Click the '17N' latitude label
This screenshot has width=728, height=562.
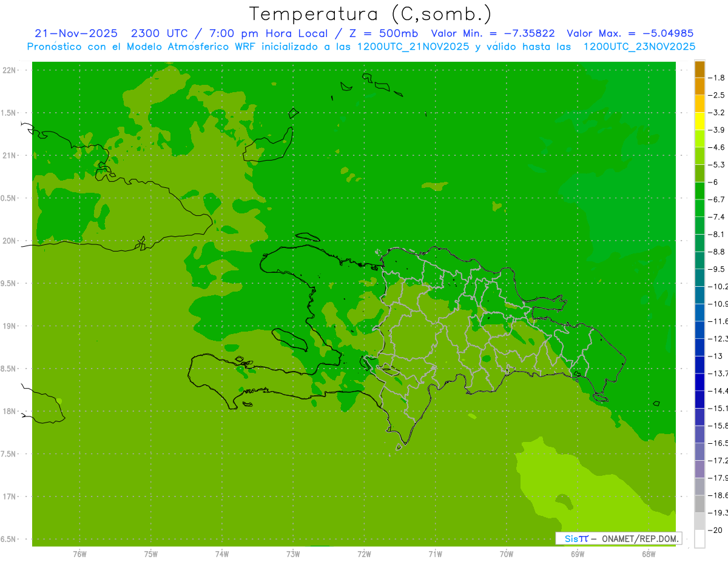(x=9, y=497)
